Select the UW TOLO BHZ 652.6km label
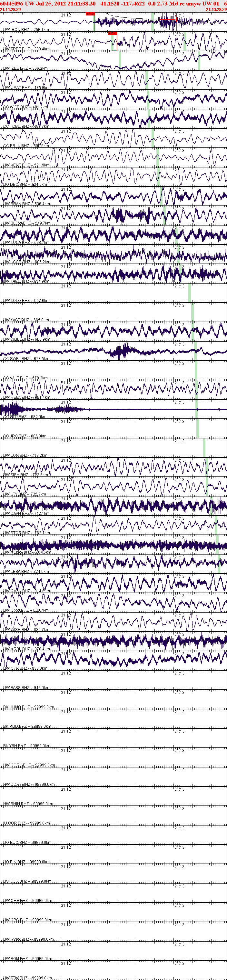The image size is (227, 980). 26,301
